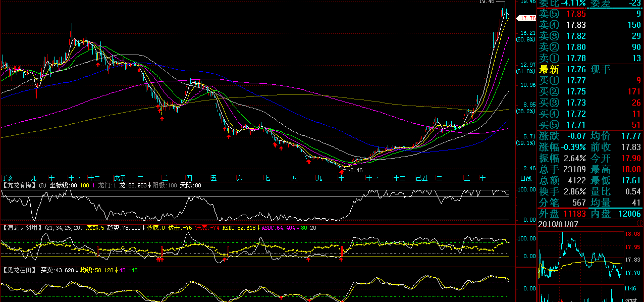Select the 最新 price row
Viewport: 644px width, 302px height.
tap(590, 69)
